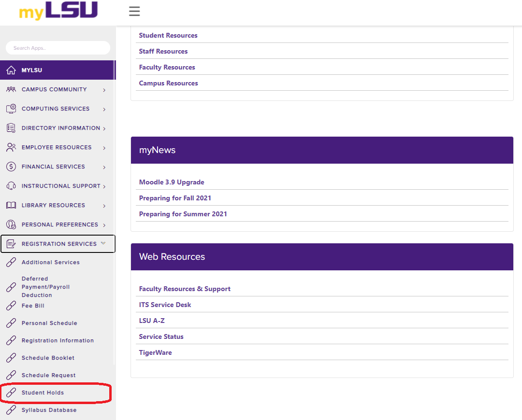The width and height of the screenshot is (522, 420).
Task: Click the myNews panel header
Action: 322,150
